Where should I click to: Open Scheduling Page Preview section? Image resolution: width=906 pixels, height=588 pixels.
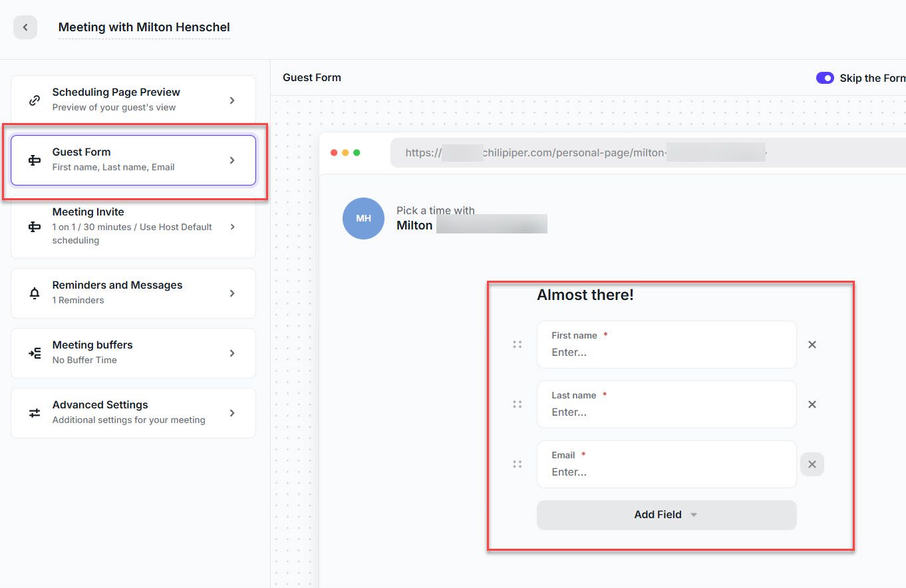pos(133,100)
